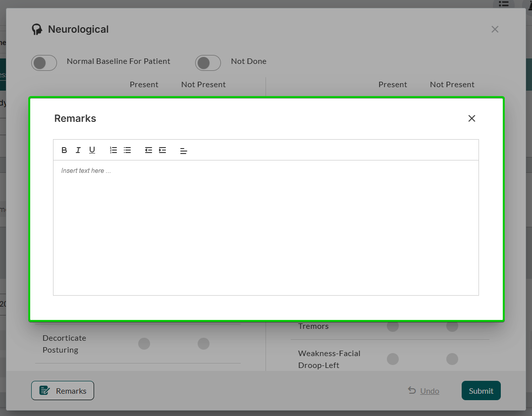Close the Remarks dialog

(x=472, y=118)
